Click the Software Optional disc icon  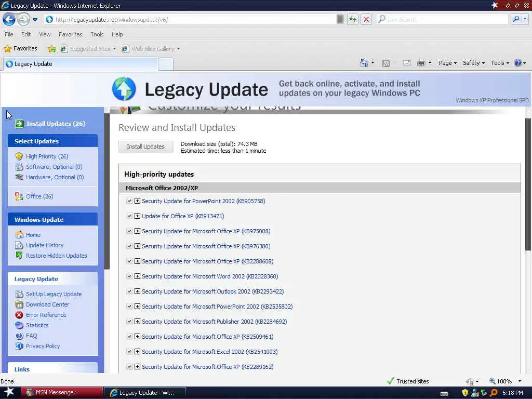point(19,167)
